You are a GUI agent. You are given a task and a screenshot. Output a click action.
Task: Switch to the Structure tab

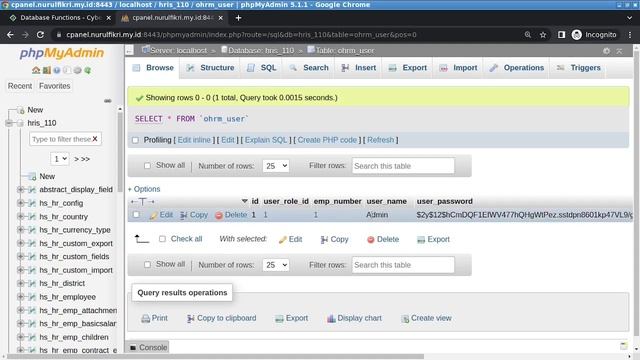click(x=210, y=68)
